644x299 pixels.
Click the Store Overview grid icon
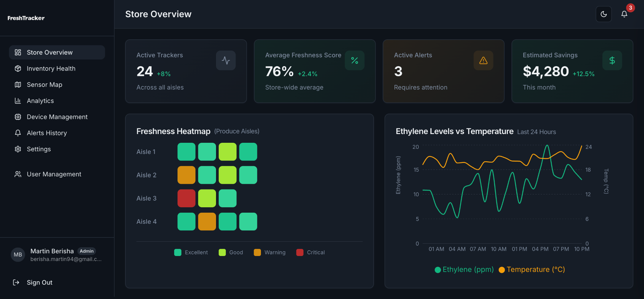click(18, 52)
